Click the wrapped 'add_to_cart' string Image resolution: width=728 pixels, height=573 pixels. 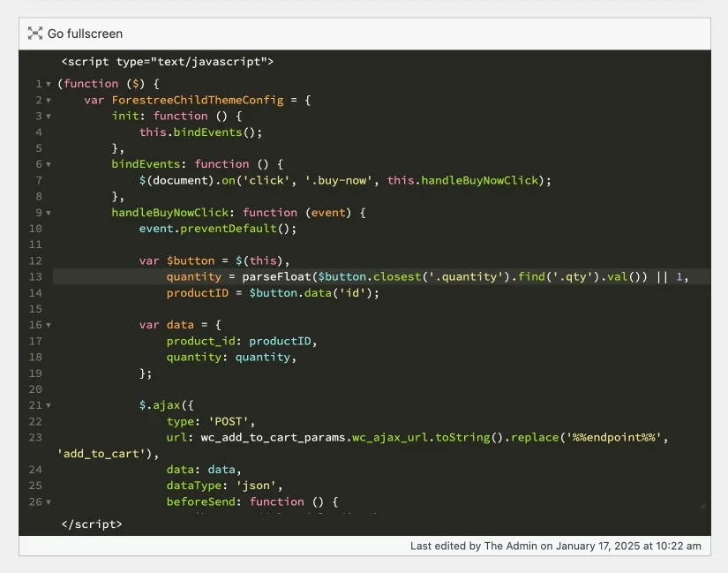(101, 454)
